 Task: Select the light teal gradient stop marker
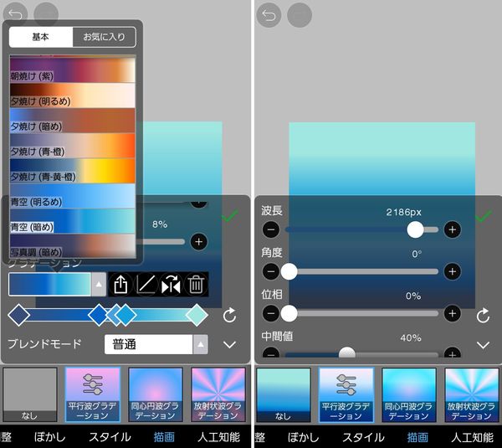[197, 316]
